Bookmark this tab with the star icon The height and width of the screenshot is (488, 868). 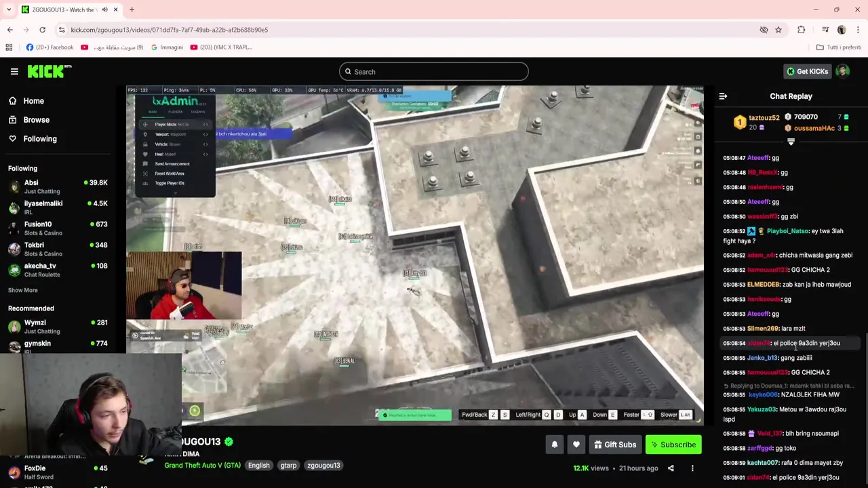coord(778,30)
